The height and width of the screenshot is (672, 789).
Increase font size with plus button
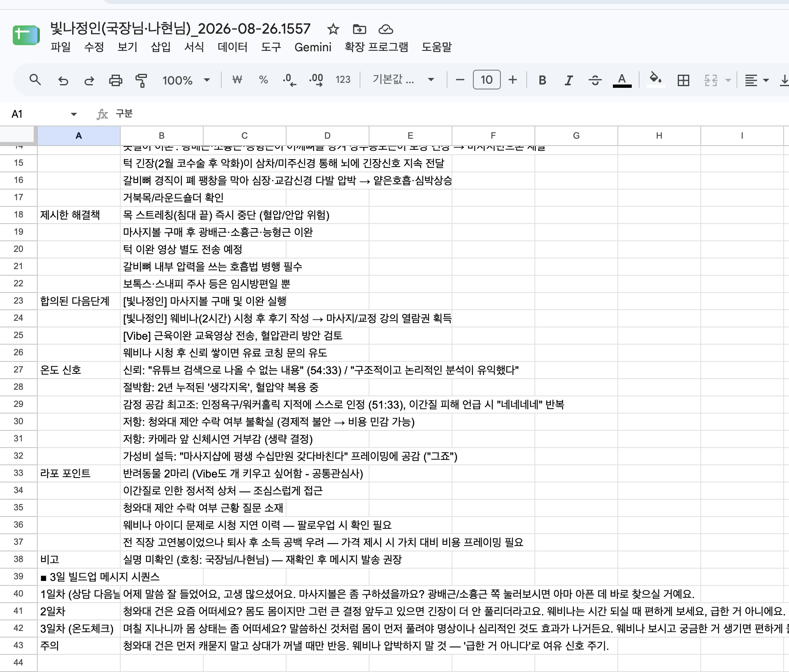pos(512,80)
